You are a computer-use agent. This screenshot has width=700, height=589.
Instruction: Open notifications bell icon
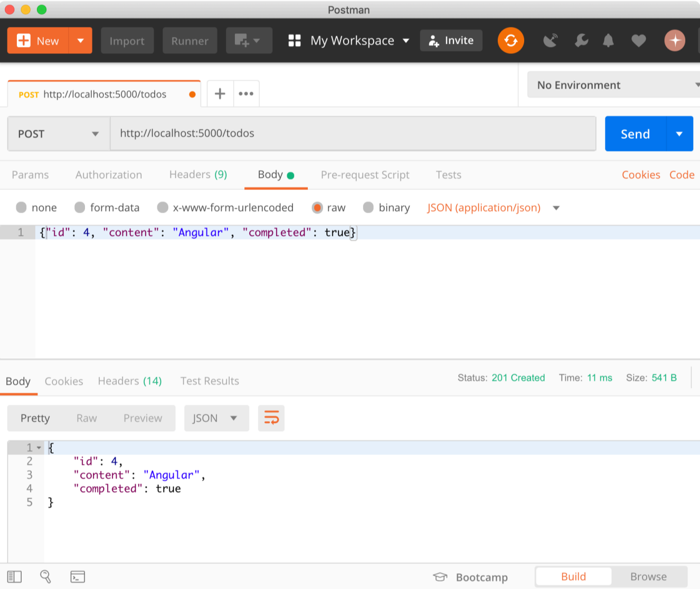coord(609,41)
